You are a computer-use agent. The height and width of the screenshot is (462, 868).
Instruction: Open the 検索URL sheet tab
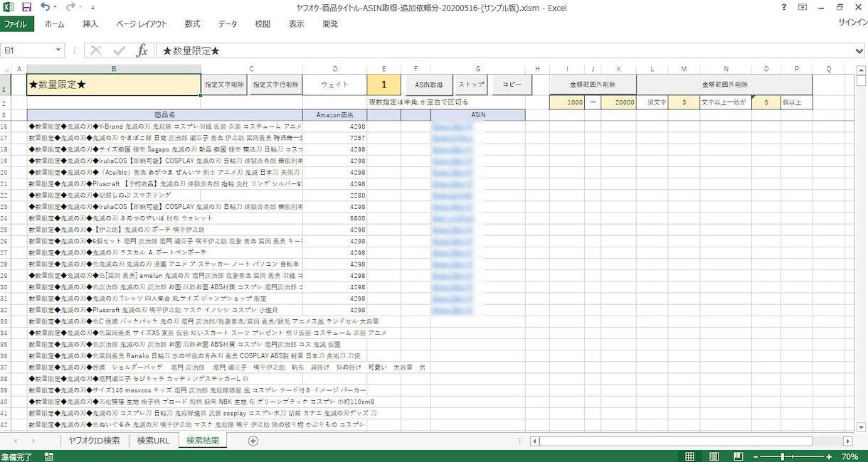click(x=154, y=441)
